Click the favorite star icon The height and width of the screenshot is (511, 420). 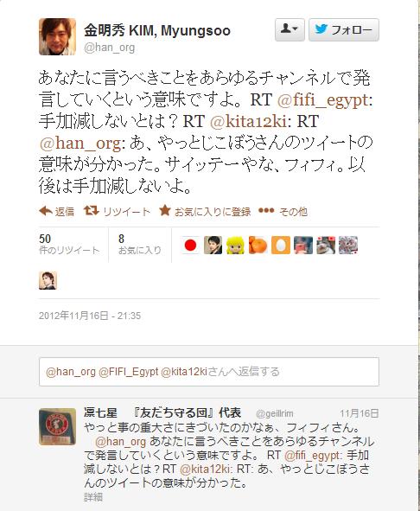tap(165, 210)
